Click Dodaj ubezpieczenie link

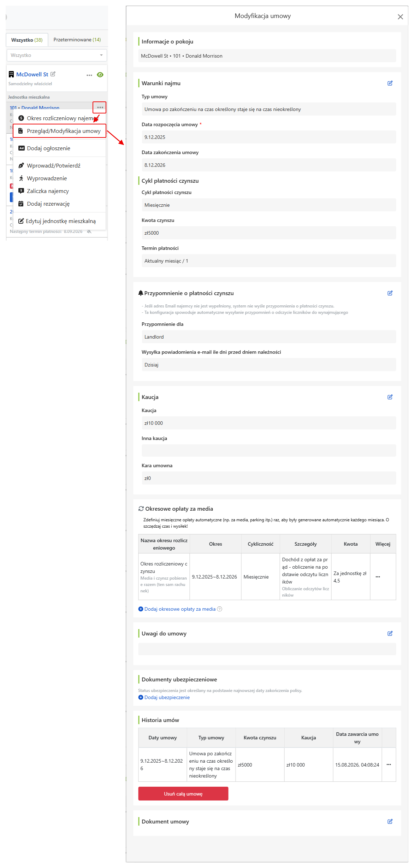click(x=164, y=697)
